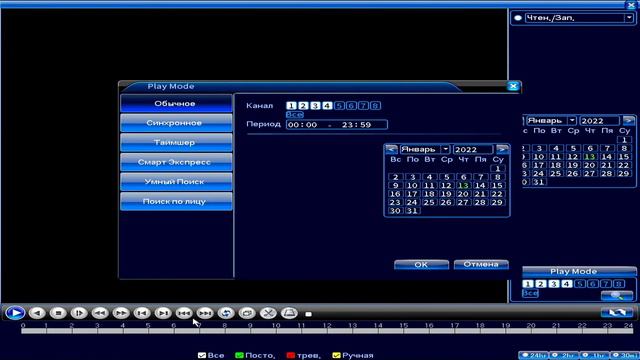Start playback with the blue play button
The height and width of the screenshot is (360, 640).
click(15, 313)
